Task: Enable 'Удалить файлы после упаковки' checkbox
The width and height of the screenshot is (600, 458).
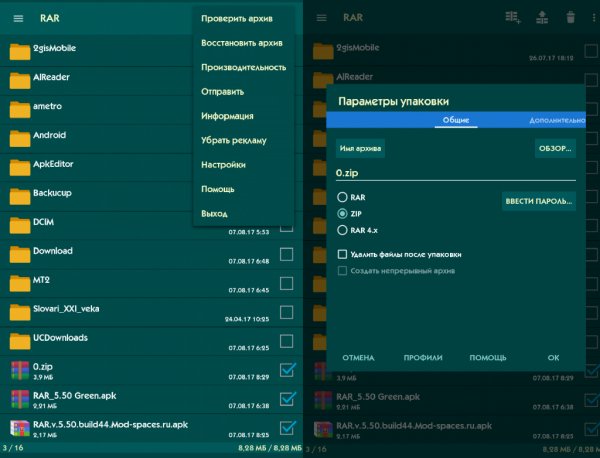Action: click(342, 254)
